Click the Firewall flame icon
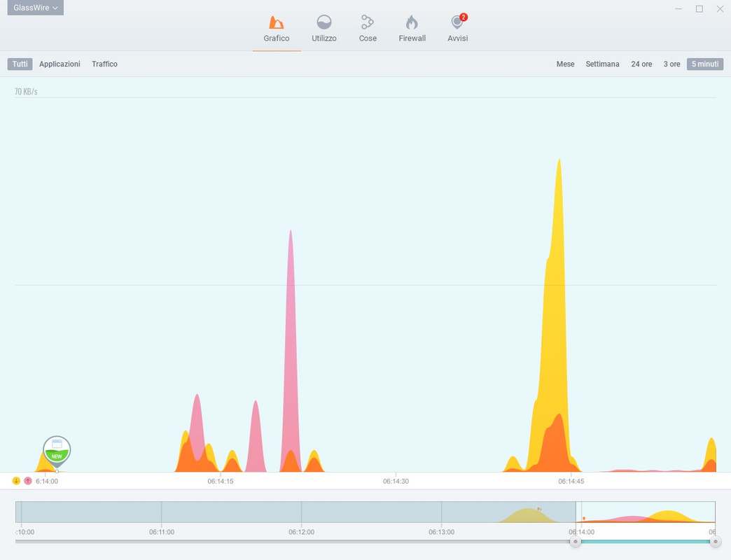The height and width of the screenshot is (560, 731). coord(412,22)
